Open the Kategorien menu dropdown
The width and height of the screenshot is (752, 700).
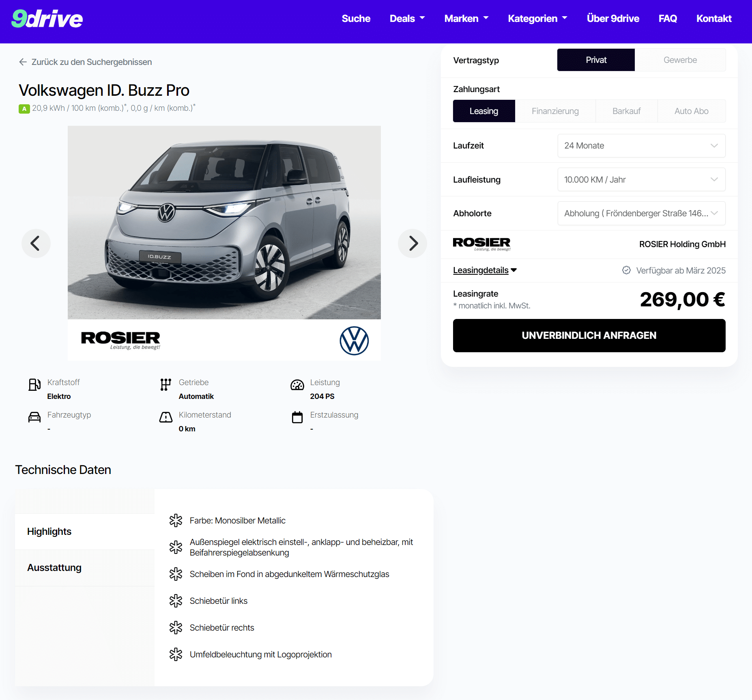click(x=537, y=19)
